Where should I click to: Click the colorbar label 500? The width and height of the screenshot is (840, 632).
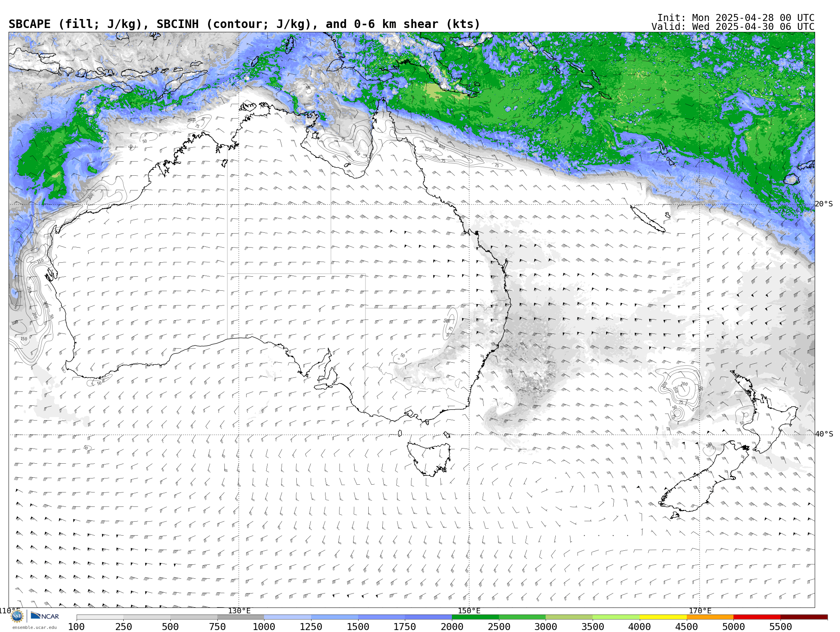[170, 627]
